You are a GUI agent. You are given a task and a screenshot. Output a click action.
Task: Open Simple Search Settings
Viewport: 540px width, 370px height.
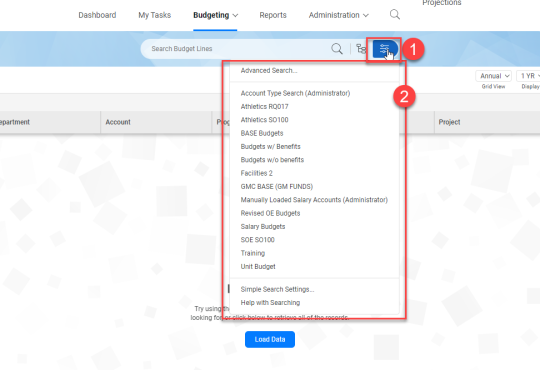277,289
